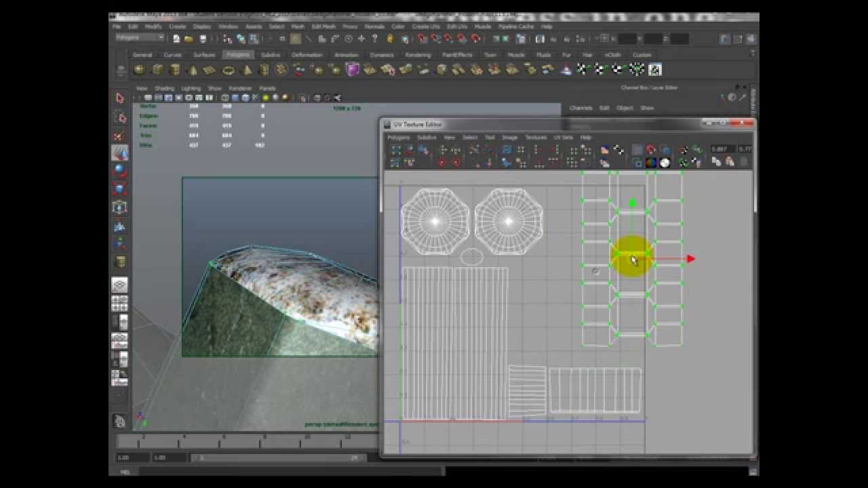Click Object in the Channel Box
This screenshot has height=488, width=868.
(x=625, y=108)
